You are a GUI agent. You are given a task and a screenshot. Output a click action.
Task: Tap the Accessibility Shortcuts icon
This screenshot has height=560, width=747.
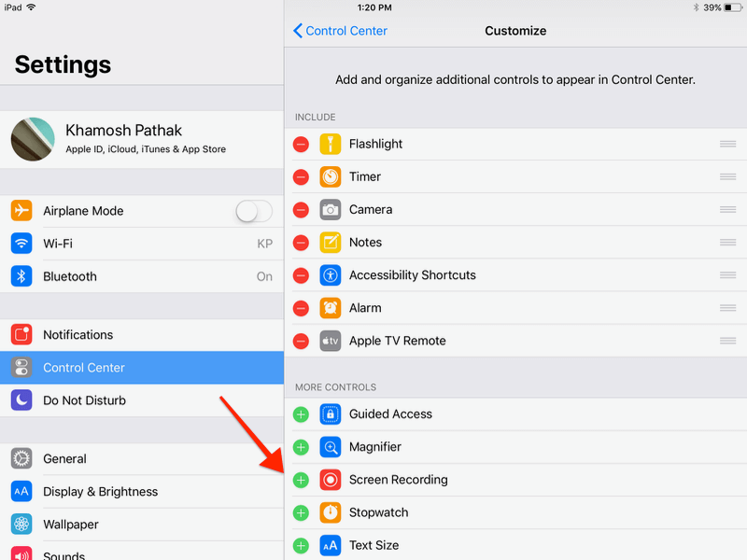(x=331, y=275)
